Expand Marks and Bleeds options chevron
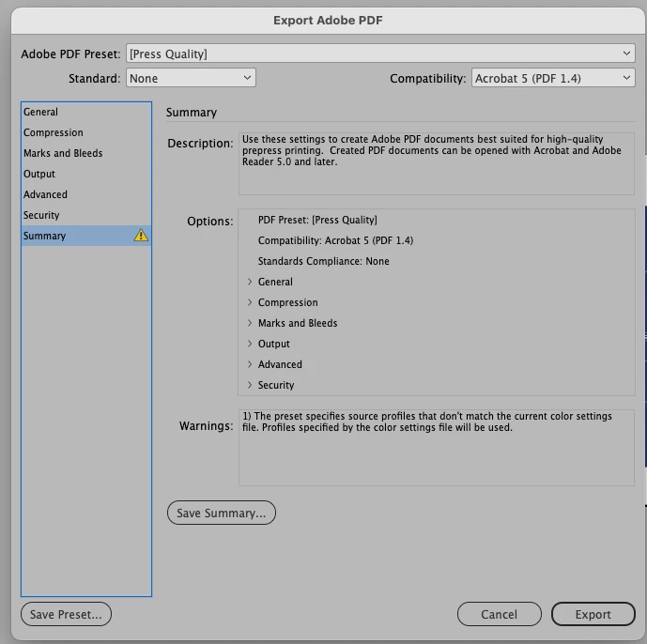 pos(250,323)
